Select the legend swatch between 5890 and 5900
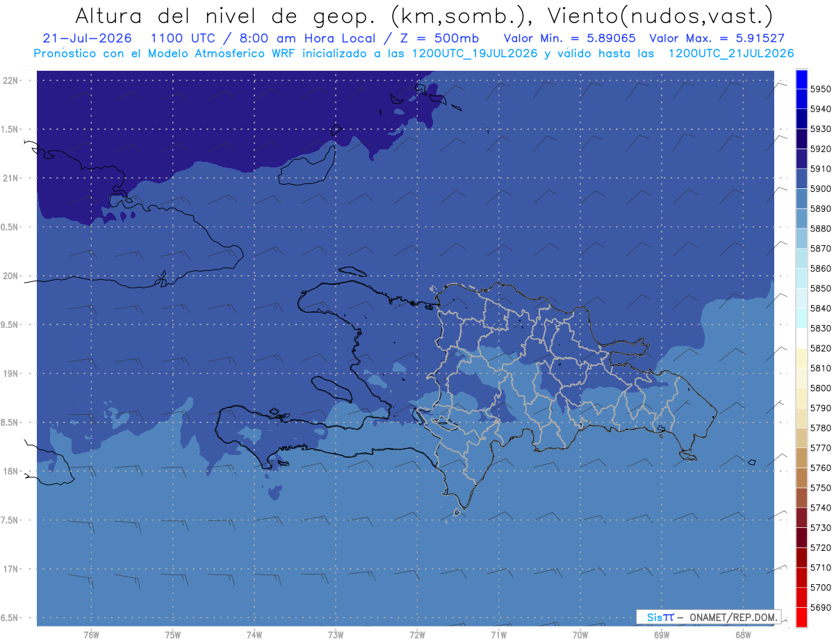This screenshot has height=644, width=834. [801, 199]
